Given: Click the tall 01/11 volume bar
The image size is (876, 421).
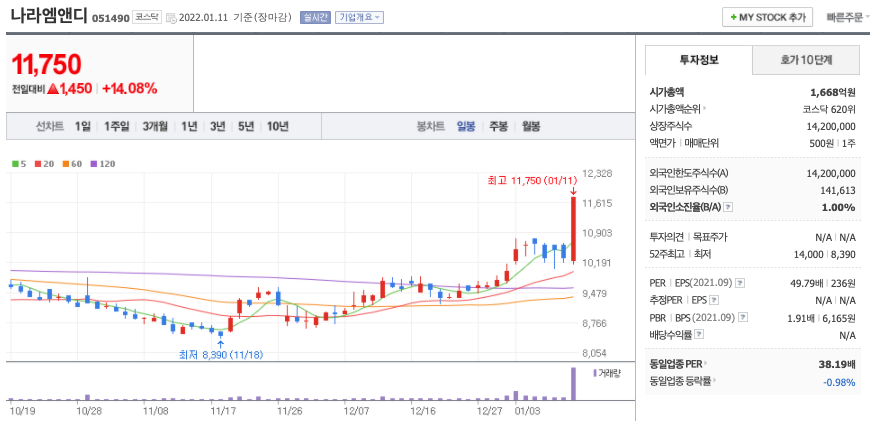Looking at the screenshot, I should 573,383.
